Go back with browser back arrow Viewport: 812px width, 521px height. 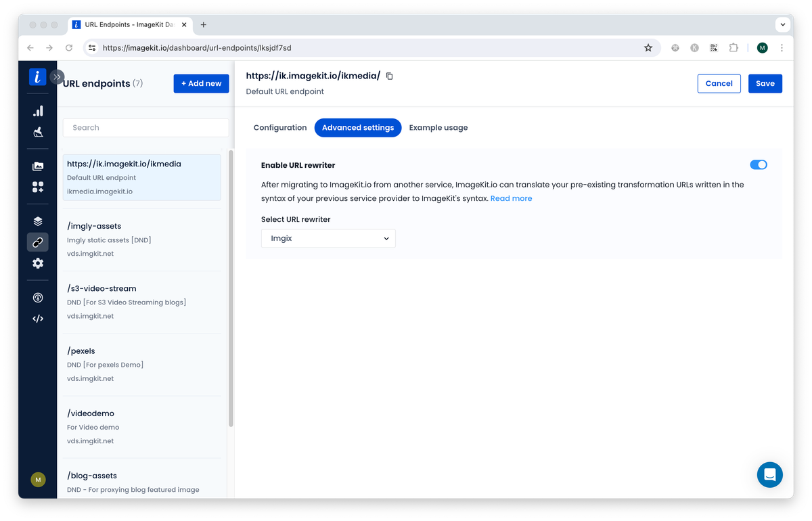click(x=30, y=48)
